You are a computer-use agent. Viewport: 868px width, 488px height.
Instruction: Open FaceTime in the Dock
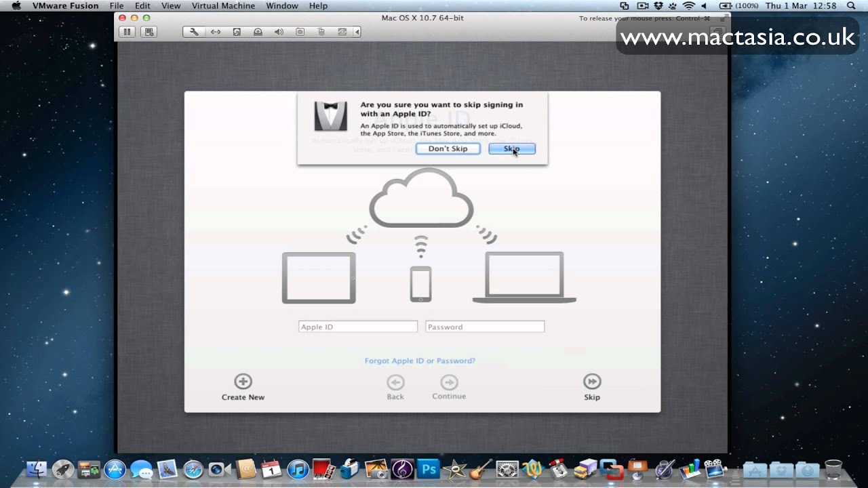point(219,469)
